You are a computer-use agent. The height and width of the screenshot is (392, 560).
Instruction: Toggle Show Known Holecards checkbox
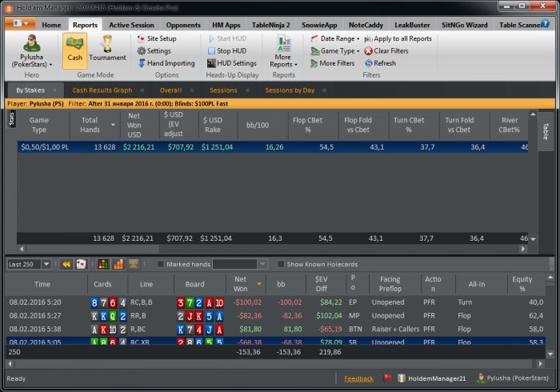[281, 264]
